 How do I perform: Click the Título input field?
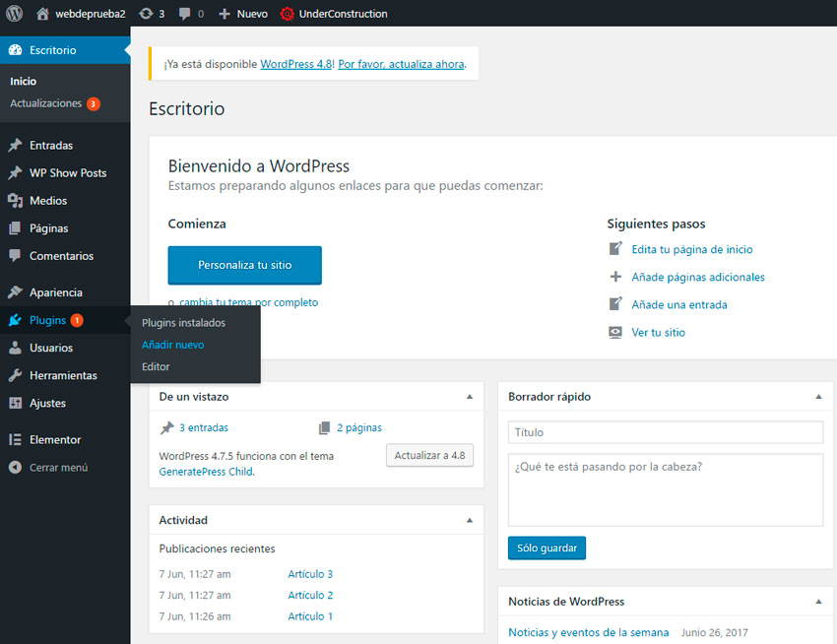(666, 431)
